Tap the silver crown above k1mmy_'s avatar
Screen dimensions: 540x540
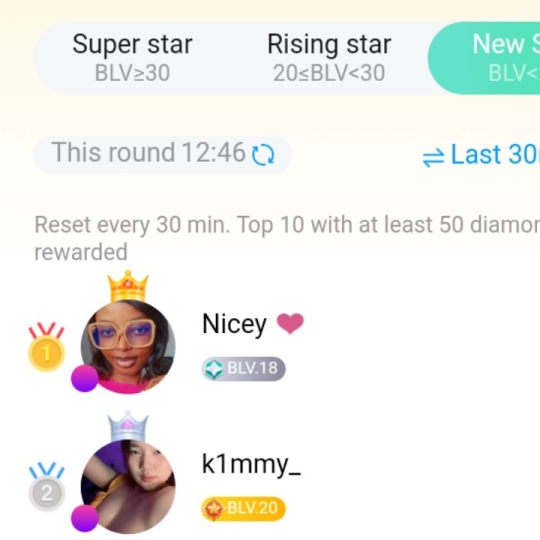pyautogui.click(x=128, y=426)
